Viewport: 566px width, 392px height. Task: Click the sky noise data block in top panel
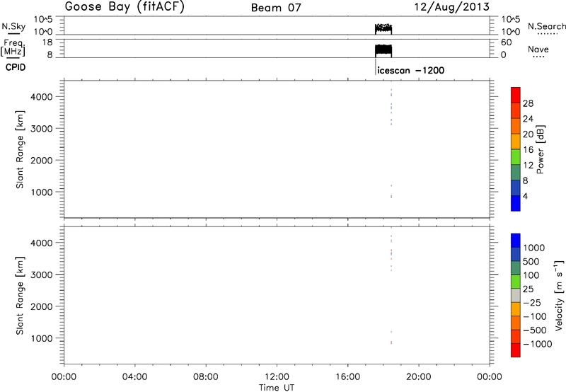pos(383,29)
